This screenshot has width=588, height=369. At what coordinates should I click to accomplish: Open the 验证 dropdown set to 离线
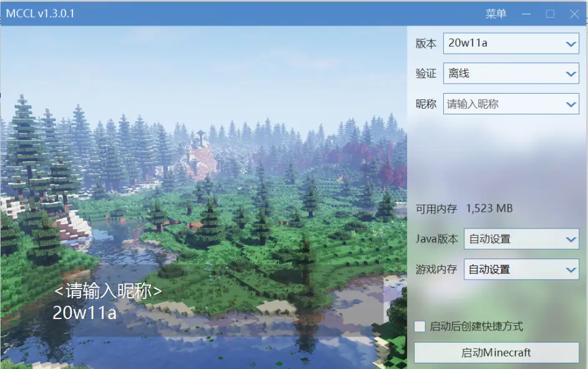click(x=511, y=73)
